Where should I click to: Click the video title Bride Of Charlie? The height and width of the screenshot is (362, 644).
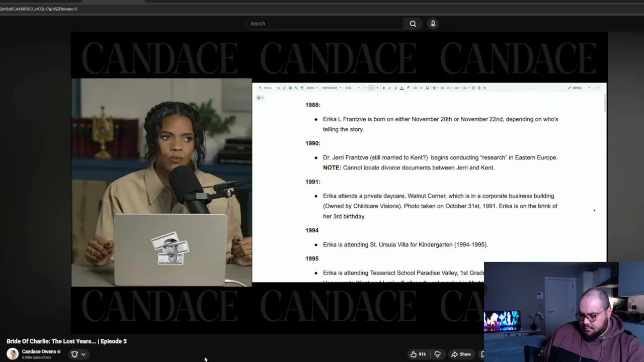[x=66, y=341]
